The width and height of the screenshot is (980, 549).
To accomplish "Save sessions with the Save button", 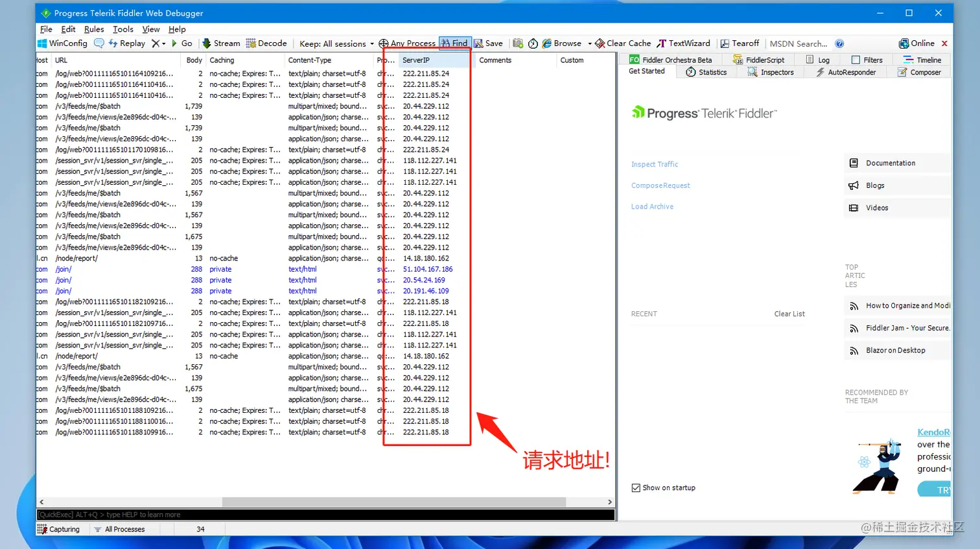I will click(x=488, y=43).
